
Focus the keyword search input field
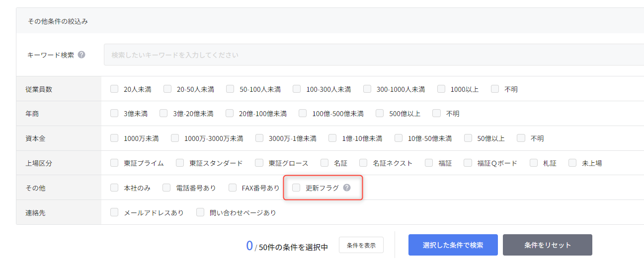(374, 55)
